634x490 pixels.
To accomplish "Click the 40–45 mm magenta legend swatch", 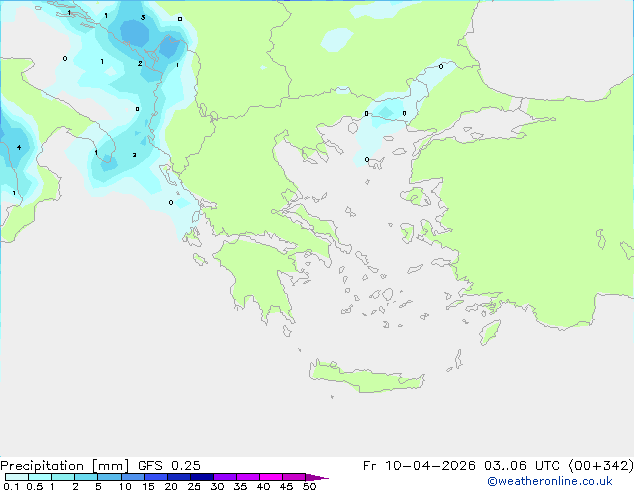I will [271, 477].
